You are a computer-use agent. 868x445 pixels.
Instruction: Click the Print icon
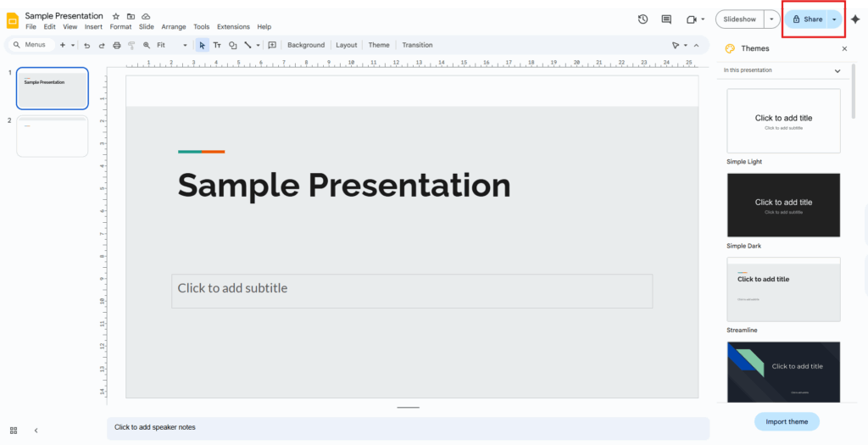coord(117,45)
